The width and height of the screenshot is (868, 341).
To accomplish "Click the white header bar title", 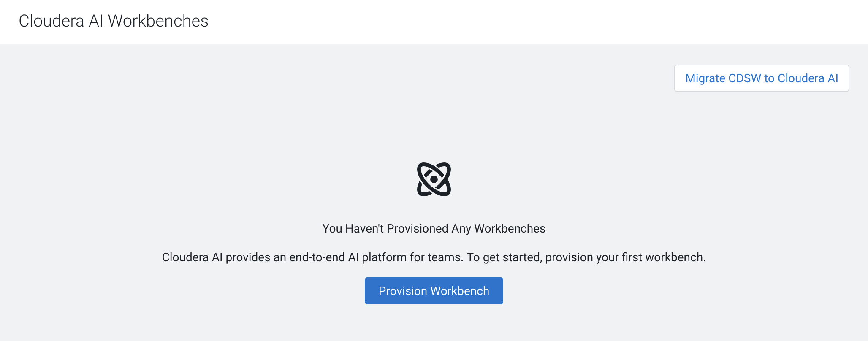I will [x=114, y=21].
